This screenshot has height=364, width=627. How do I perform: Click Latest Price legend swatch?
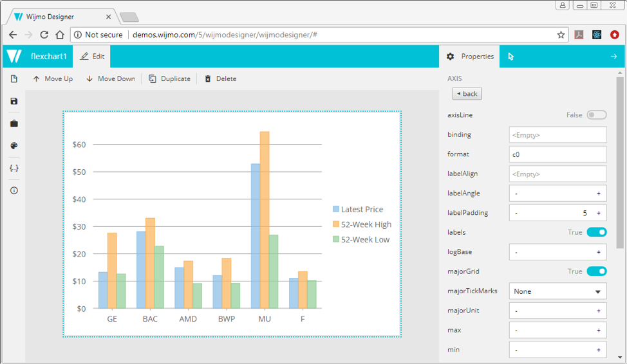point(336,209)
